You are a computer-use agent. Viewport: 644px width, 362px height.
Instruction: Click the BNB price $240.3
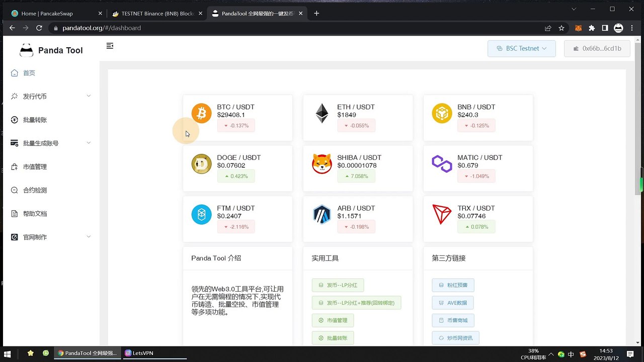[x=468, y=115]
